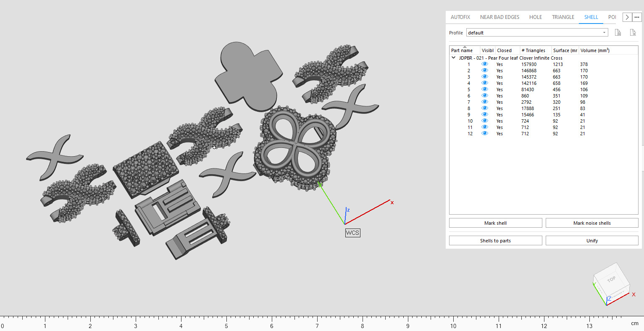Click the WCS coordinate system label
The image size is (644, 331).
coord(352,233)
